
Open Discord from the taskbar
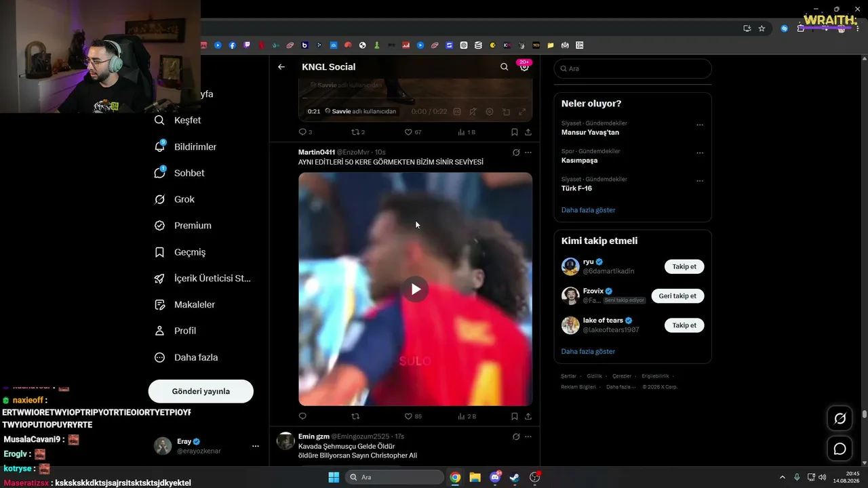(495, 477)
